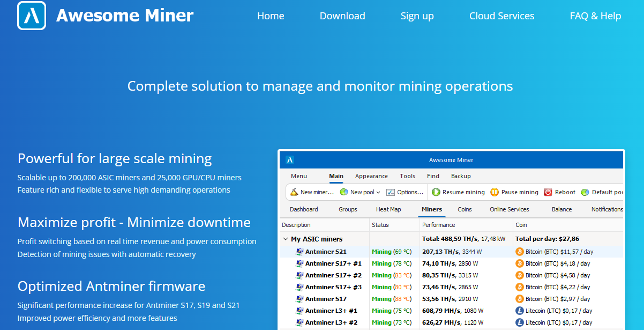Click Bitcoin icon in Antminer S17+ #1 row
This screenshot has width=644, height=330.
(519, 263)
